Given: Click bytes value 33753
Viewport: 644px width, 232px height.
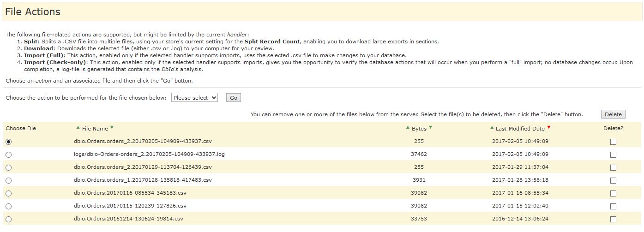Looking at the screenshot, I should (419, 219).
